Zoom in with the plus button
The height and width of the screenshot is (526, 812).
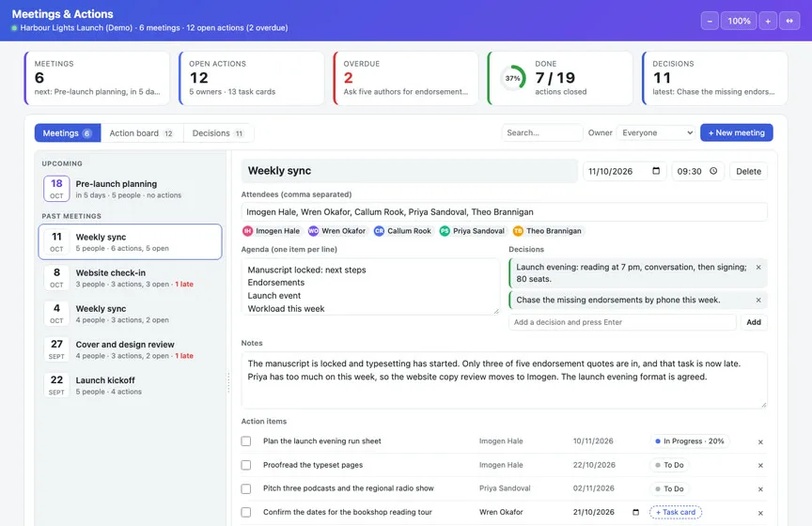[768, 21]
